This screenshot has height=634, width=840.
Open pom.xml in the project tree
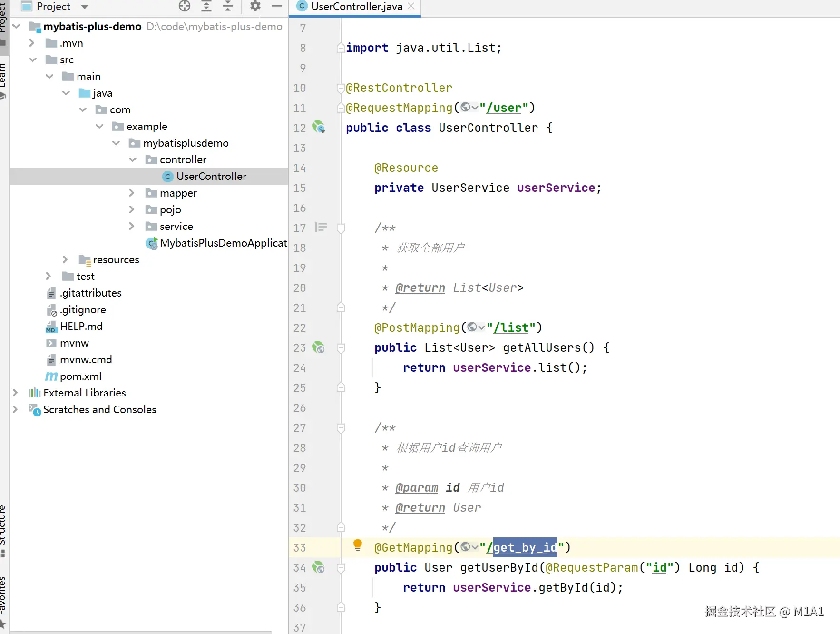coord(80,376)
